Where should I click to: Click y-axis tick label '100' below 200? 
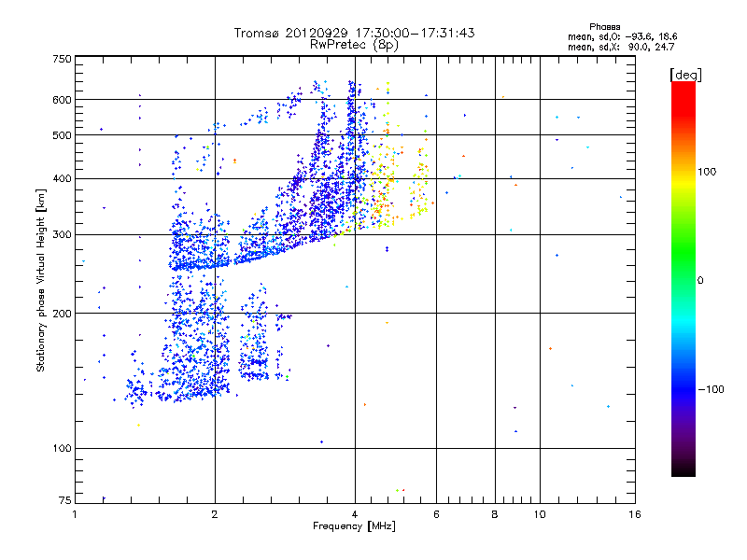click(x=62, y=449)
